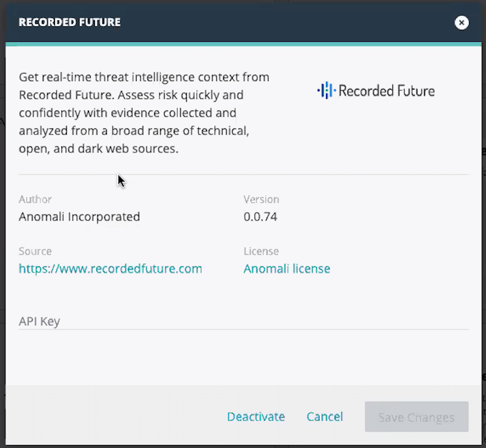486x448 pixels.
Task: Click the threat intelligence description paragraph
Action: coord(143,113)
